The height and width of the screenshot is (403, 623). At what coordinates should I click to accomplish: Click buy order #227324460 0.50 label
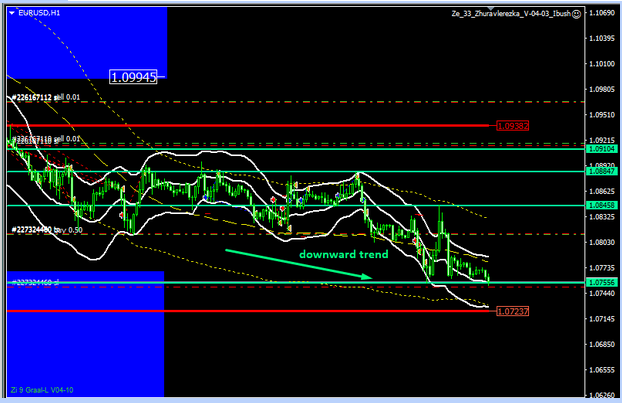(x=46, y=230)
